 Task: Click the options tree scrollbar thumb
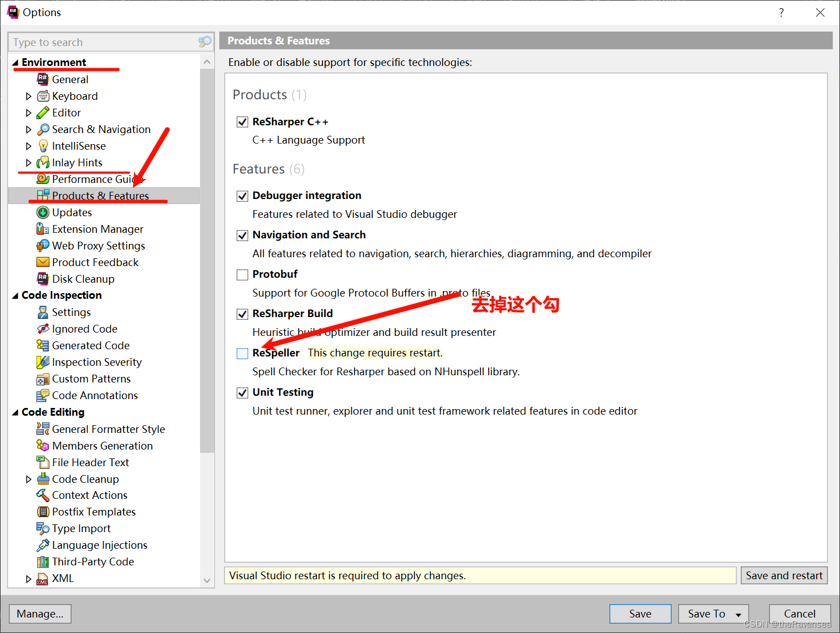tap(207, 261)
